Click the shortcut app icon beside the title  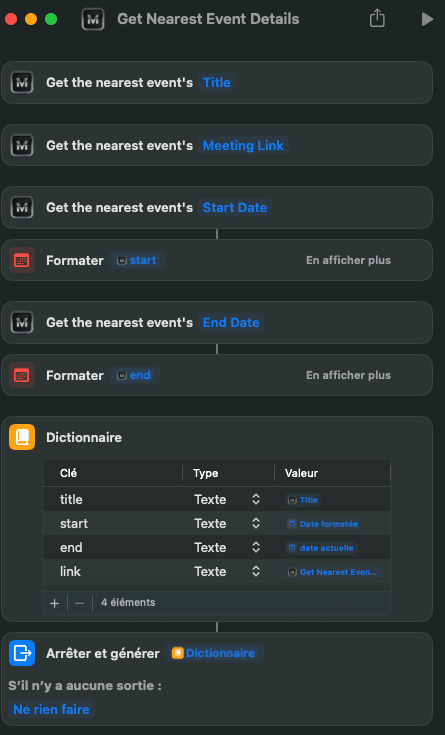(93, 19)
